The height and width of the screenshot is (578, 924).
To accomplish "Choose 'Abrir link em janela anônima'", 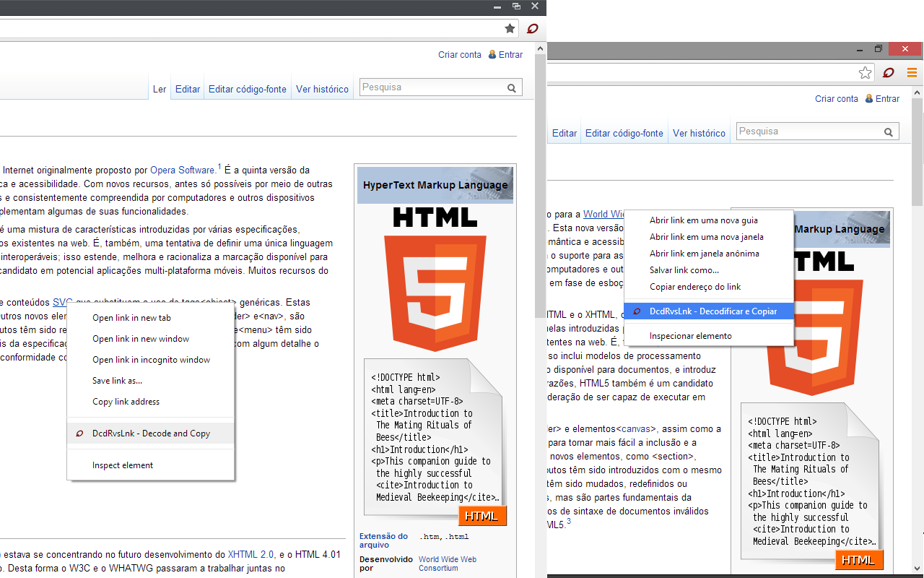I will click(x=709, y=254).
